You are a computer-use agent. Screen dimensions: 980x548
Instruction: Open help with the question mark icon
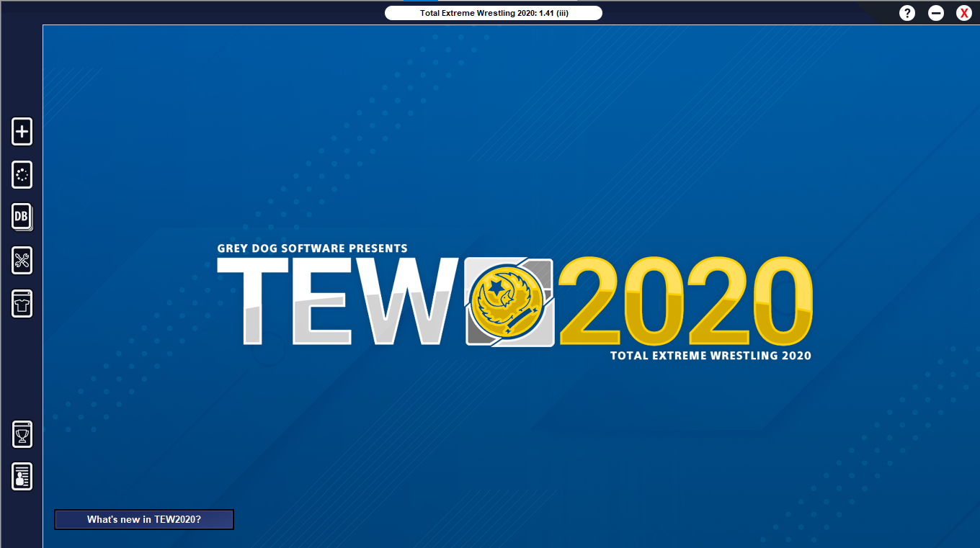[x=907, y=13]
